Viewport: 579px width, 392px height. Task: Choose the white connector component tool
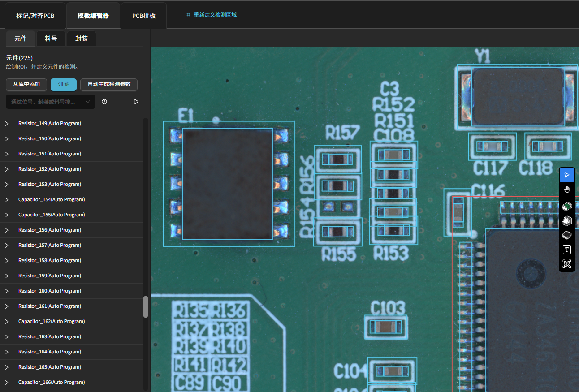tap(567, 221)
